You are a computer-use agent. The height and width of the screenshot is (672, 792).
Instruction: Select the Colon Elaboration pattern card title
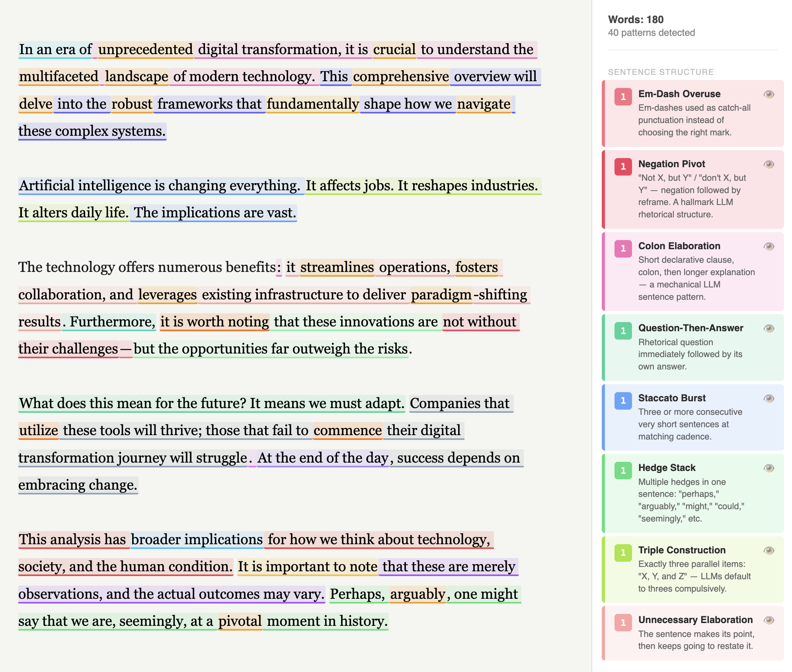tap(679, 246)
